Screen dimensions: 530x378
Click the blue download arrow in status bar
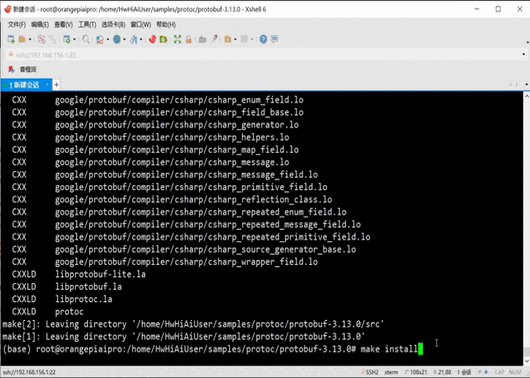[486, 372]
